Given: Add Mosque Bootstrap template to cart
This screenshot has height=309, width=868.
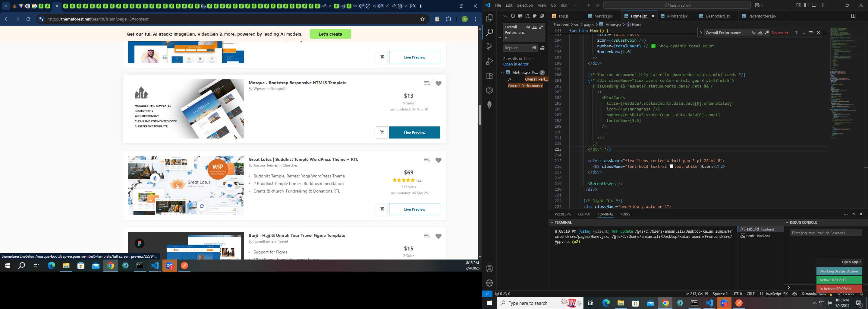Looking at the screenshot, I should 382,132.
